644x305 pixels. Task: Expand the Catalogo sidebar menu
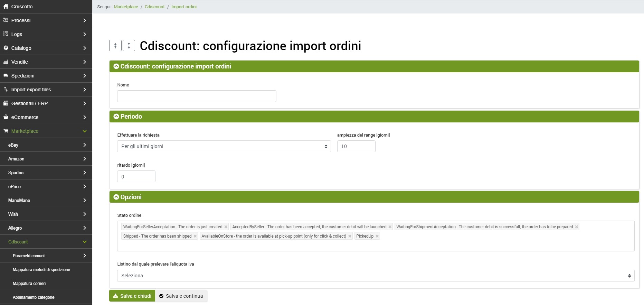pyautogui.click(x=46, y=48)
